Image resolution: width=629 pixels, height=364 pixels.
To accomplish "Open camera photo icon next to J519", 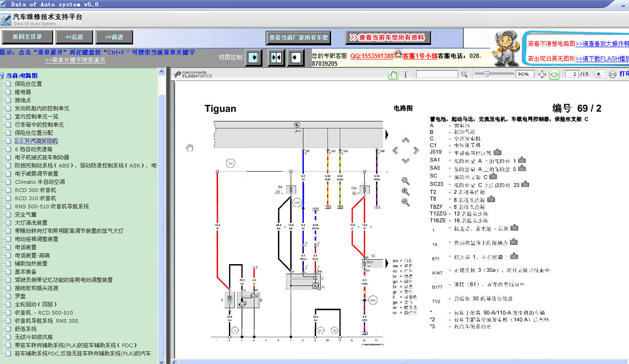I will 498,152.
